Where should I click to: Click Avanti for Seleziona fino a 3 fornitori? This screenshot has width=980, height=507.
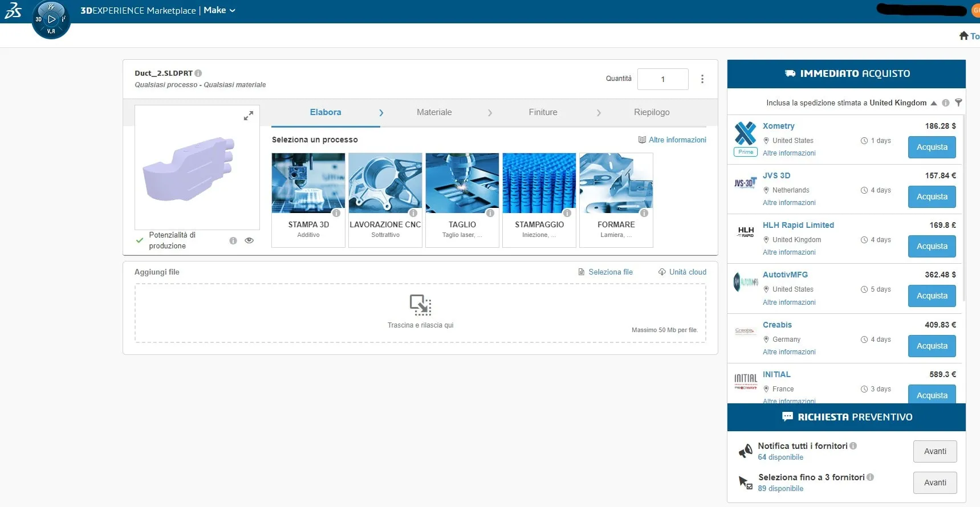[934, 483]
